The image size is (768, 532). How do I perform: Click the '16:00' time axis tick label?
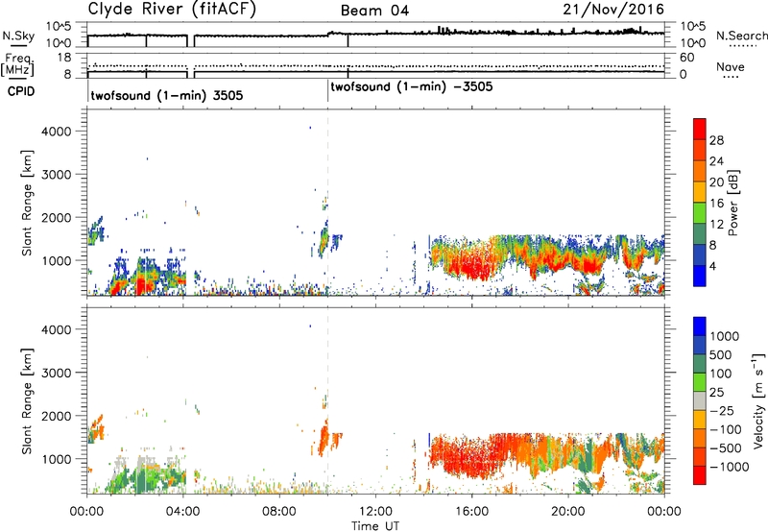(471, 512)
